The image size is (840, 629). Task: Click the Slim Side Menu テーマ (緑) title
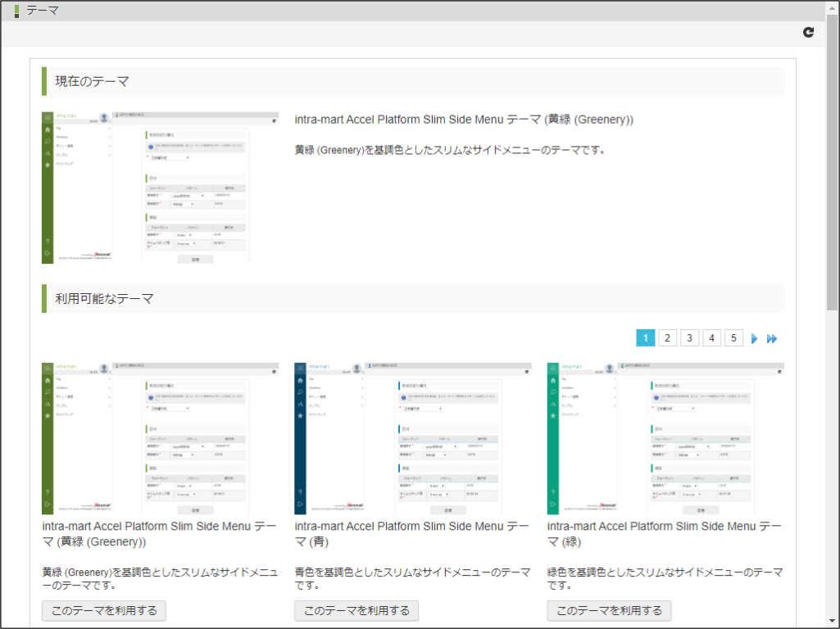[665, 533]
